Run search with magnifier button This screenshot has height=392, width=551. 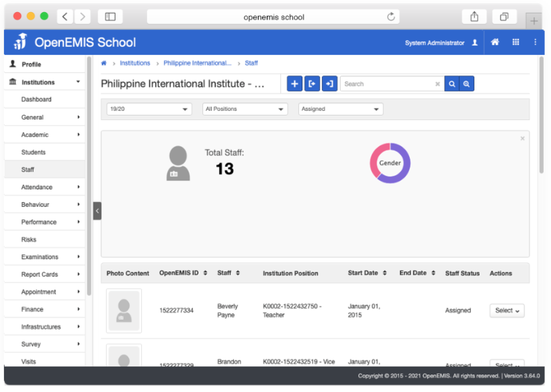(452, 84)
